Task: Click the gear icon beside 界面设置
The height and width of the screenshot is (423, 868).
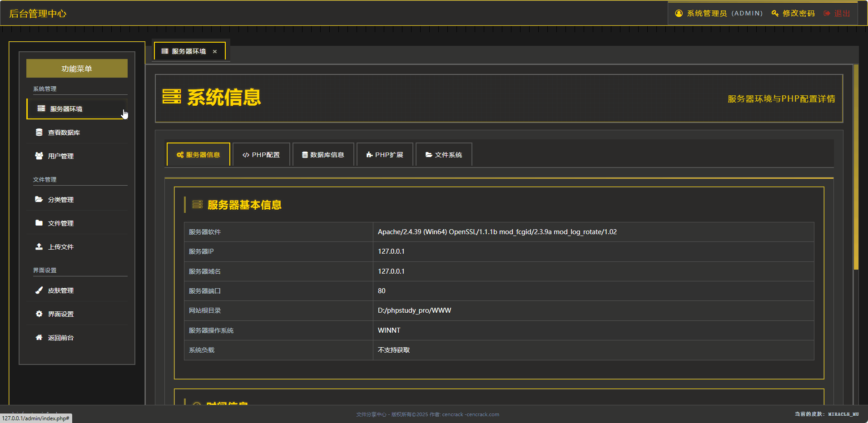Action: coord(39,314)
